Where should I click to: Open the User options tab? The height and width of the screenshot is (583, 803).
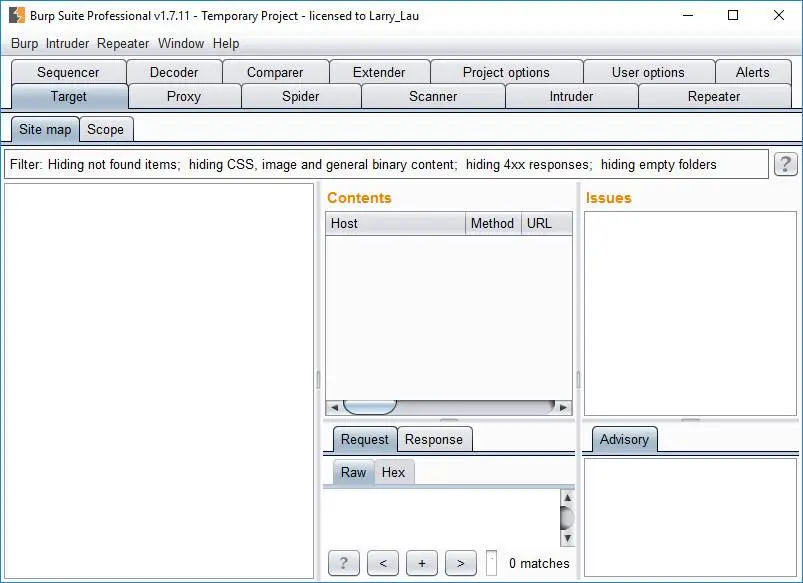tap(648, 72)
